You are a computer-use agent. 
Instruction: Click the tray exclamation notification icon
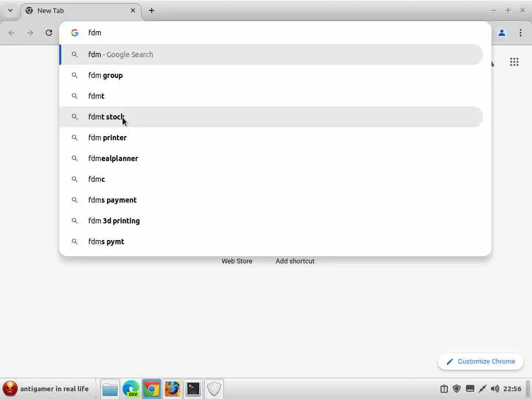coord(444,389)
